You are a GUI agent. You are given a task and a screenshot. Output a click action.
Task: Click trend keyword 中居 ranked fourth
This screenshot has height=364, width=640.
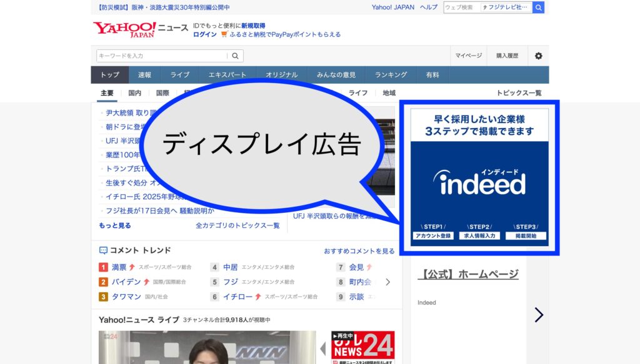point(230,267)
